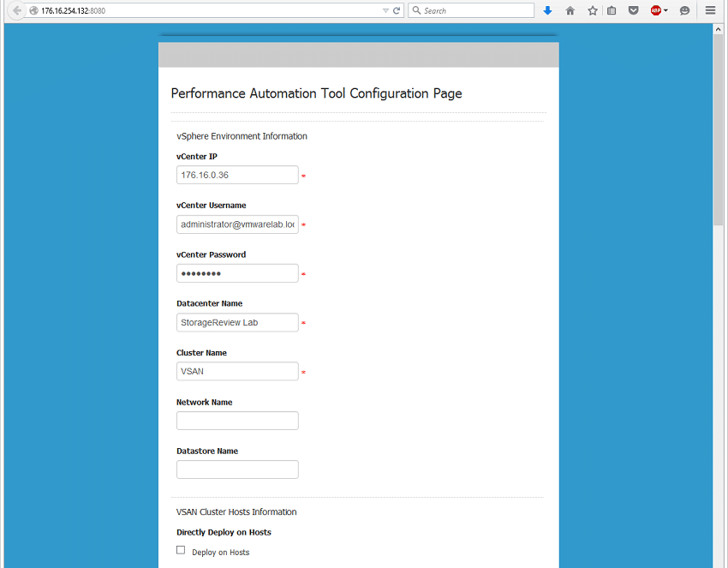Click the Deploy on Hosts label text

220,553
